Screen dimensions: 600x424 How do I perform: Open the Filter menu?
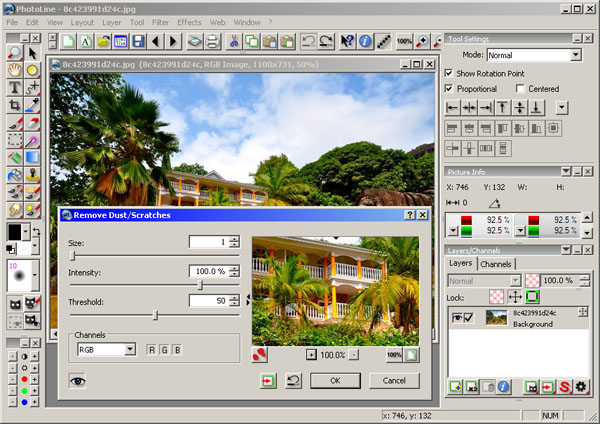click(159, 21)
